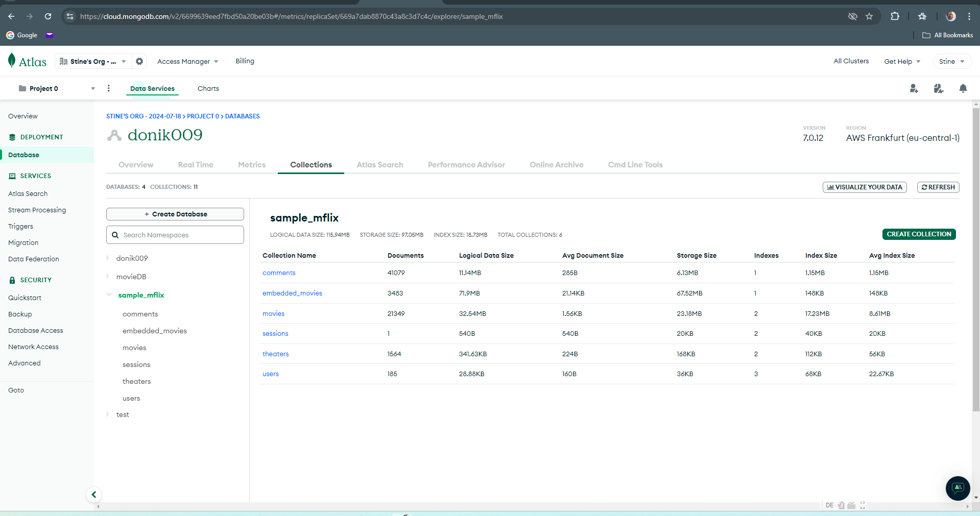
Task: Open the Atlas Search tab
Action: (380, 165)
